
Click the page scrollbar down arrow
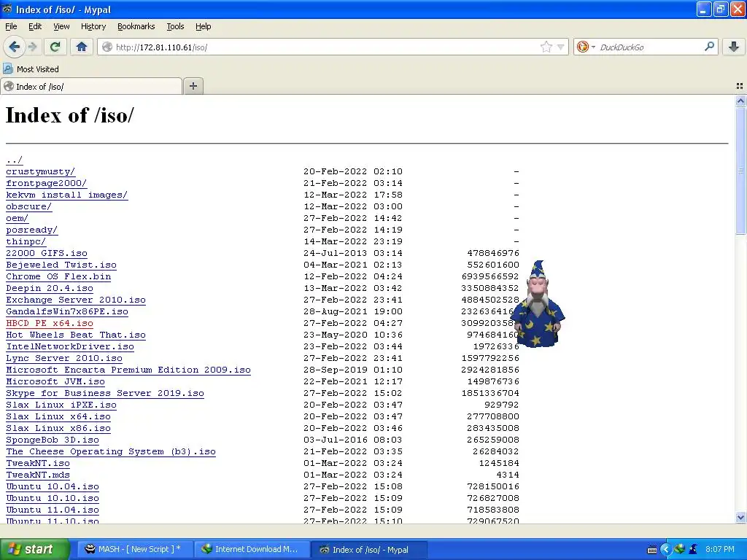(x=740, y=517)
